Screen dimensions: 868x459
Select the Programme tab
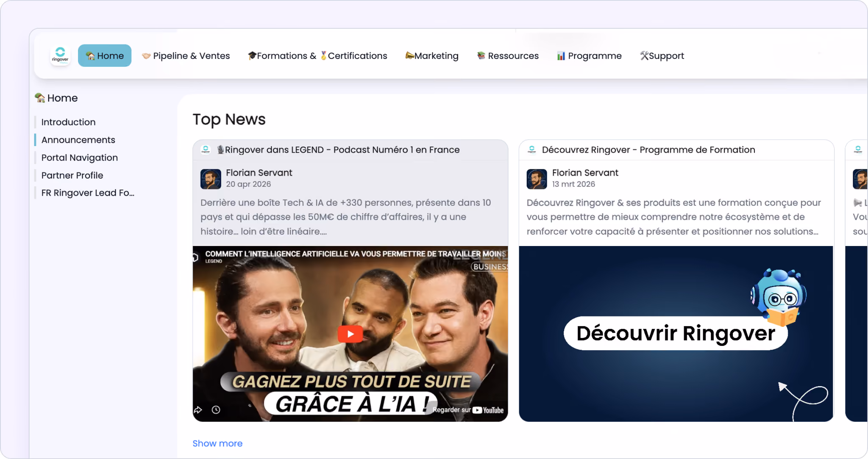589,56
